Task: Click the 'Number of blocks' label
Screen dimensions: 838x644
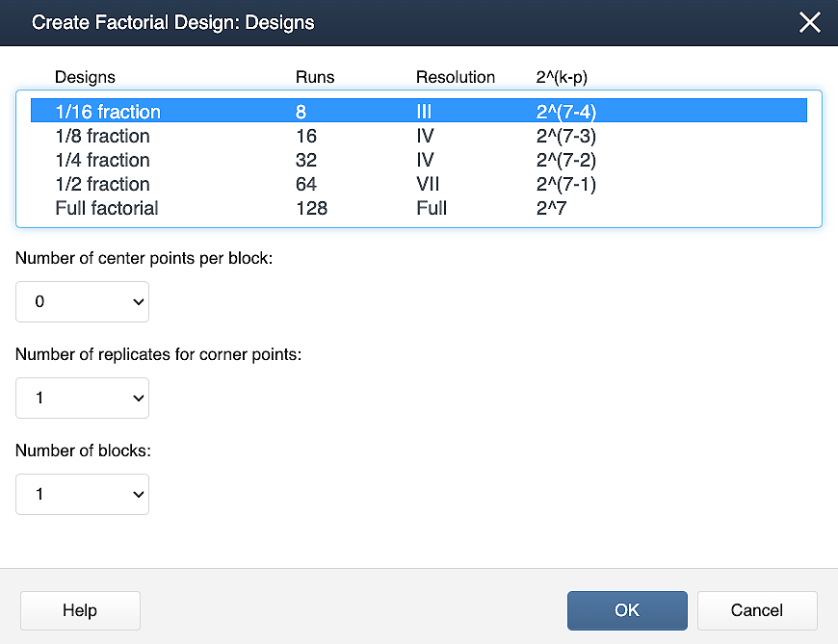Action: pos(84,451)
